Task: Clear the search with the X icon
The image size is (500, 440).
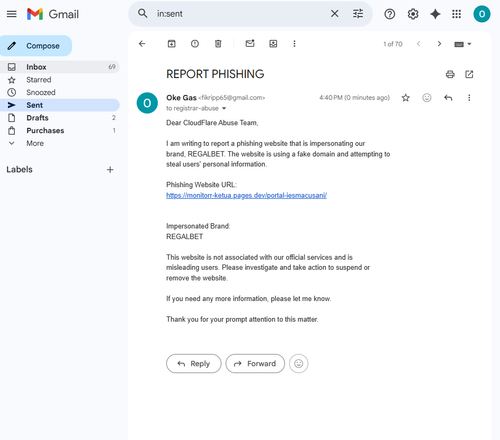Action: click(x=334, y=14)
